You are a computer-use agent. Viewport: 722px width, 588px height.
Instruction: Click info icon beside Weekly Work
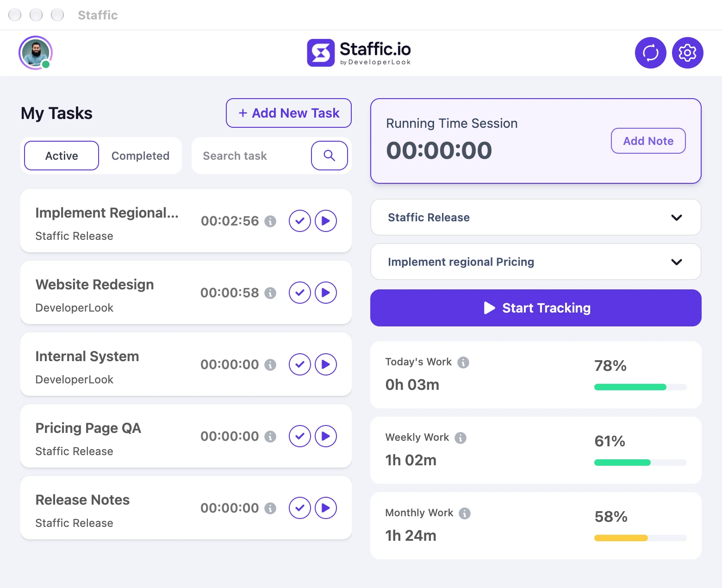(461, 438)
